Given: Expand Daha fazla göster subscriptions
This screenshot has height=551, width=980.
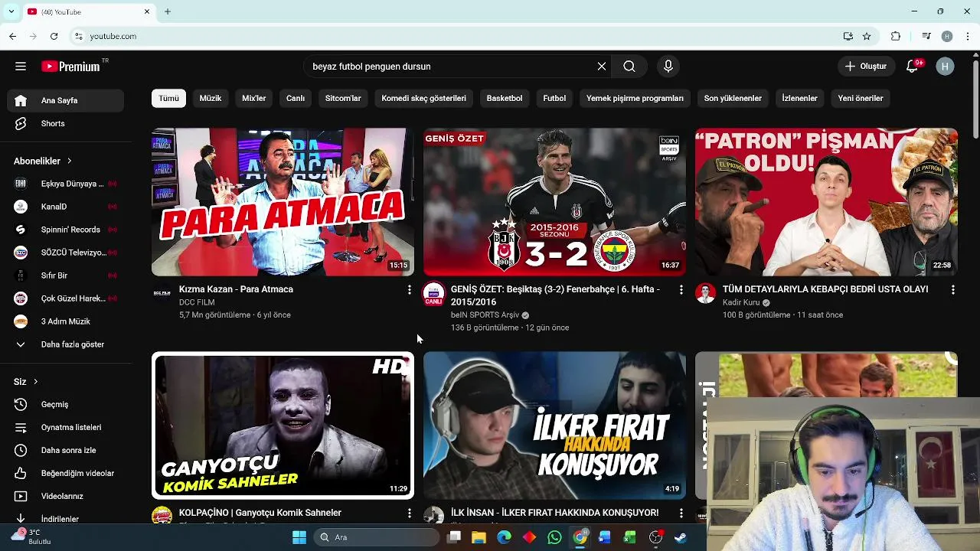Looking at the screenshot, I should click(66, 344).
